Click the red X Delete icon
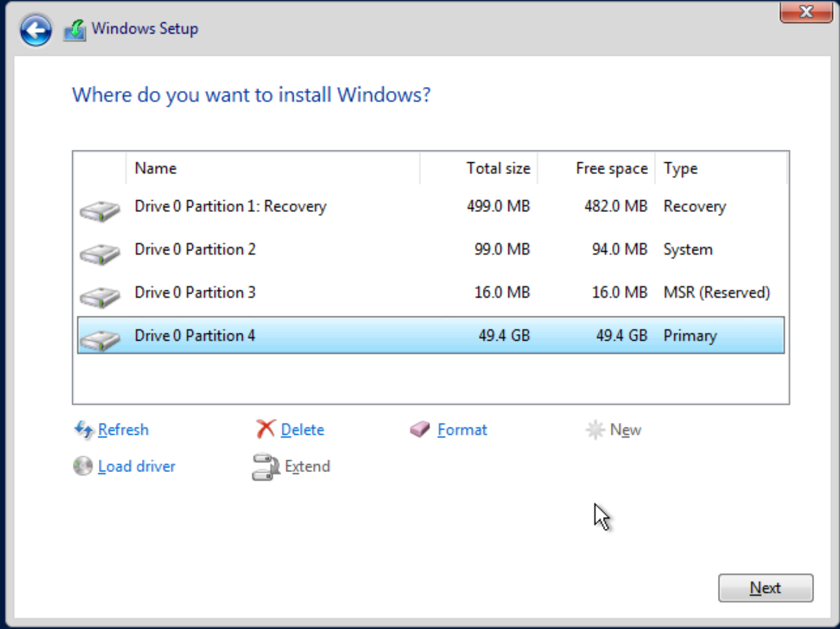This screenshot has width=840, height=629. [266, 428]
